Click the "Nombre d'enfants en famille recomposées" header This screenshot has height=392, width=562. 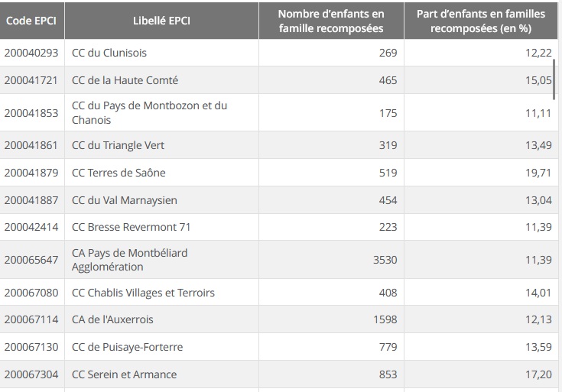click(x=331, y=21)
